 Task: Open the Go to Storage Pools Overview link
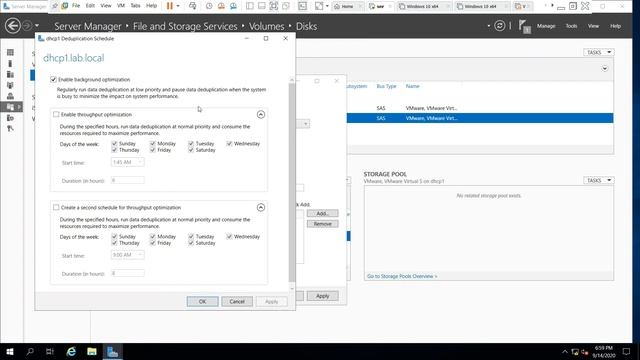pyautogui.click(x=402, y=276)
